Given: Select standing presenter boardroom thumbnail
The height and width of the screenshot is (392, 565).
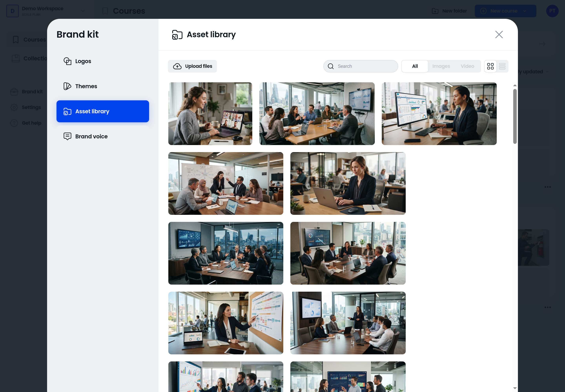Looking at the screenshot, I should pyautogui.click(x=348, y=323).
